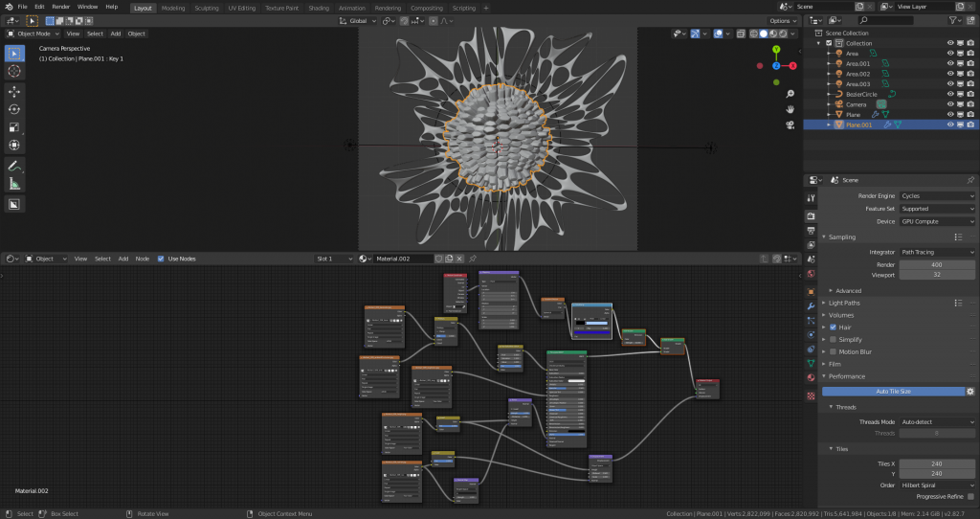The width and height of the screenshot is (980, 519).
Task: Adjust the Render samples field 400
Action: click(937, 264)
